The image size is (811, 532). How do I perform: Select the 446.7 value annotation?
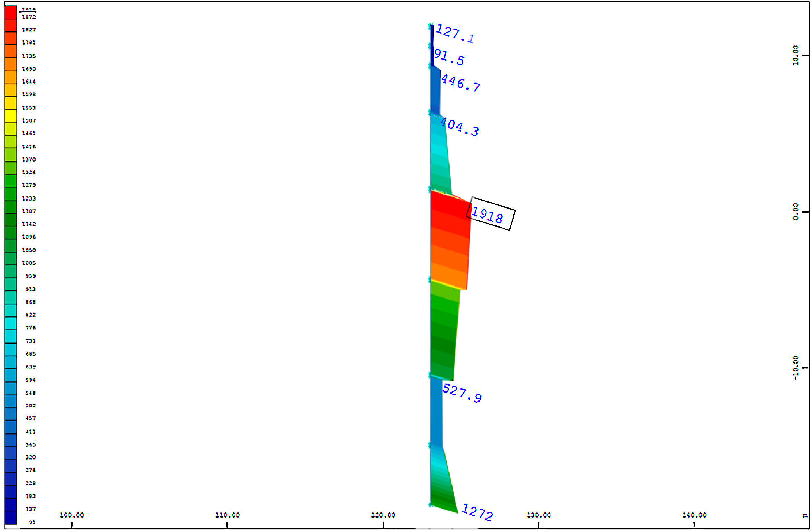(x=460, y=83)
